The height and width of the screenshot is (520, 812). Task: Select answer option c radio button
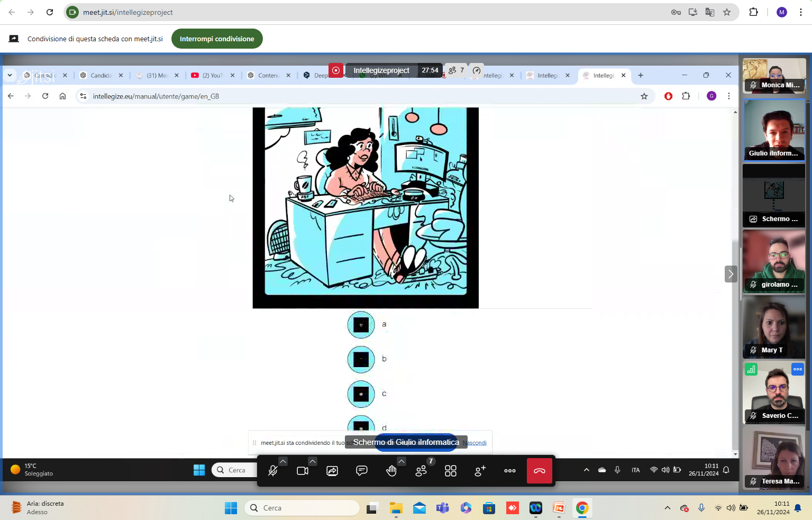coord(361,394)
